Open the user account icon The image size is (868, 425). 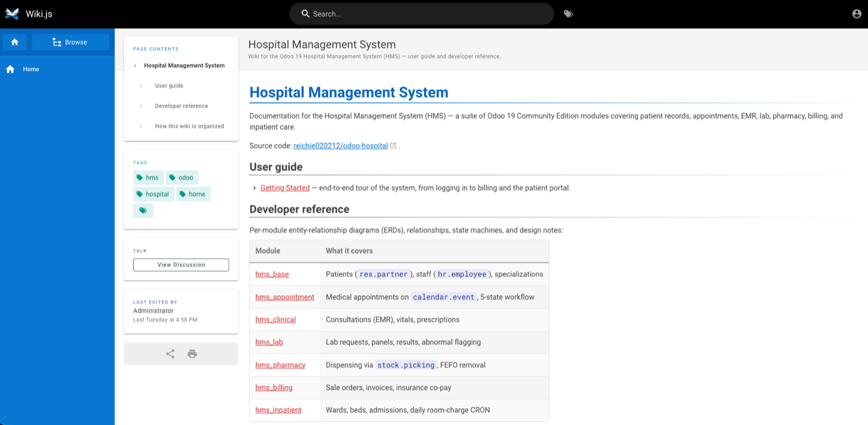pos(857,14)
